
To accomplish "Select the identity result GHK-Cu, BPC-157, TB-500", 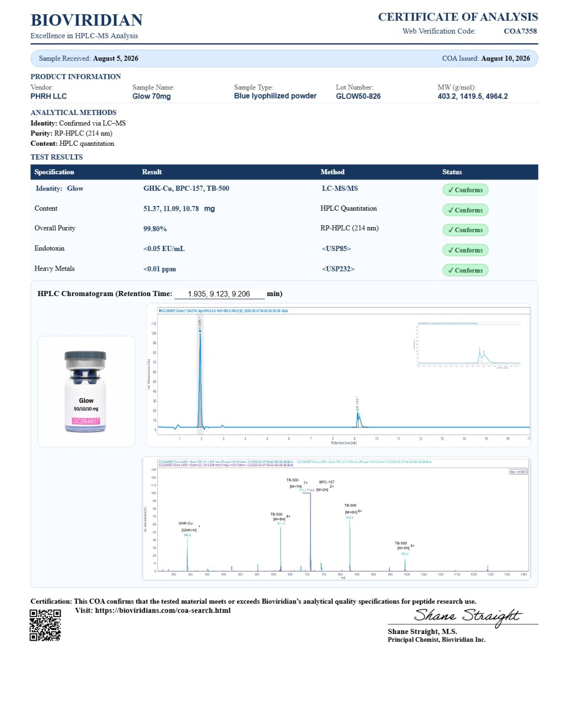I will (186, 188).
